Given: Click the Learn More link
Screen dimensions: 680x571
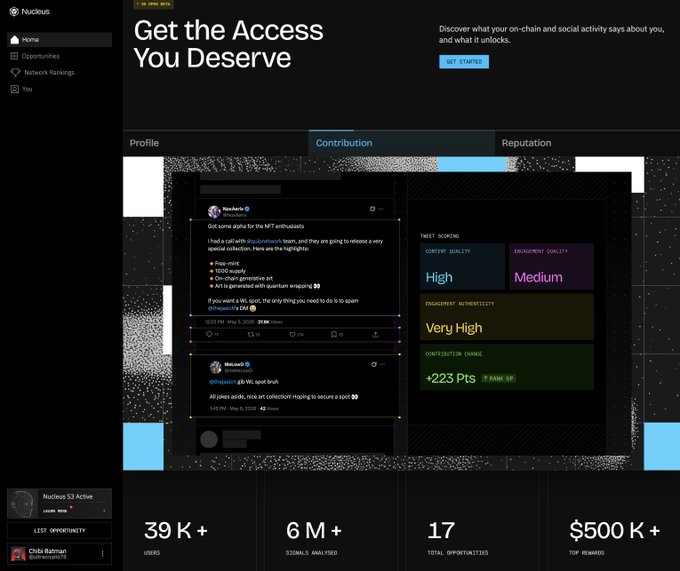Looking at the screenshot, I should (x=55, y=511).
